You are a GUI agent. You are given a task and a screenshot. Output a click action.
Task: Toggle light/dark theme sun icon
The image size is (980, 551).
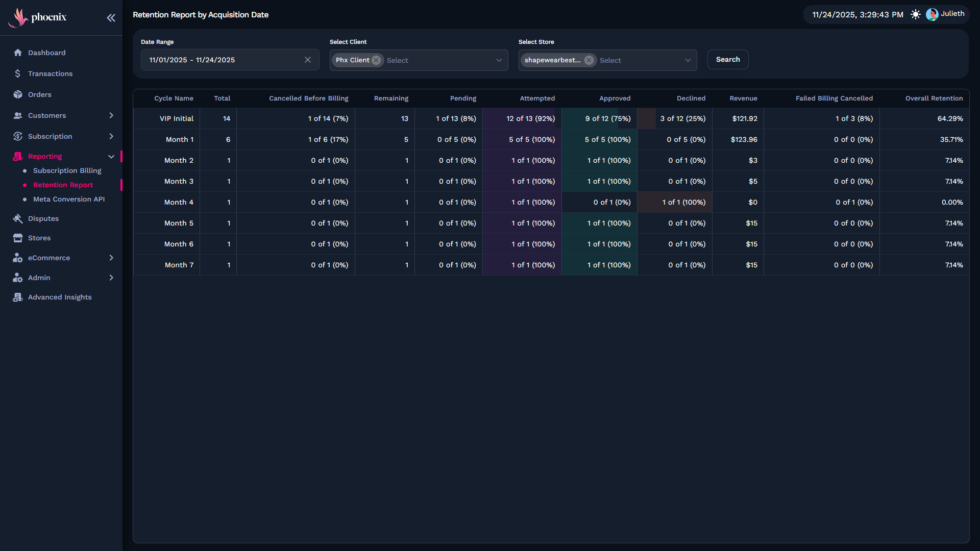pos(916,14)
